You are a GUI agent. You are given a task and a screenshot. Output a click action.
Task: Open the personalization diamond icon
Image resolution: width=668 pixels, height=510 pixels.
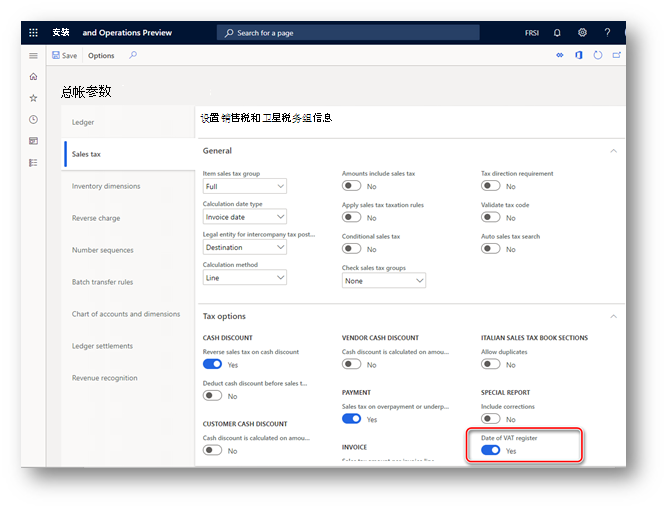pos(559,55)
